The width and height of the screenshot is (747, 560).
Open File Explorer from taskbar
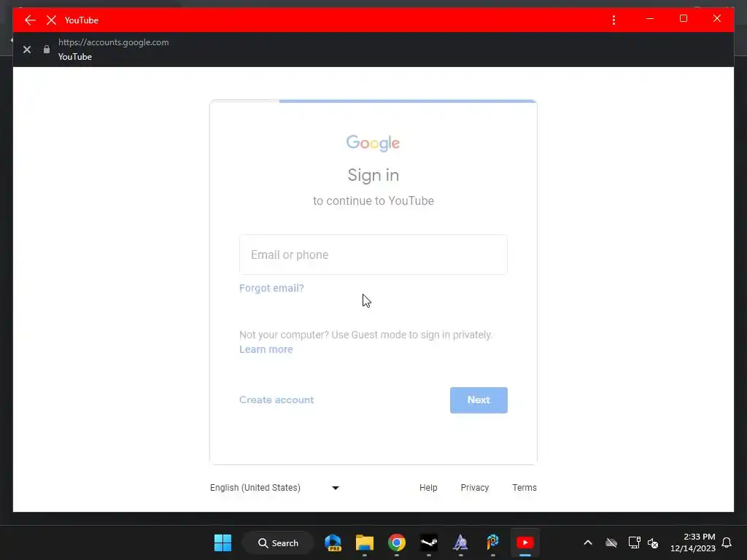click(365, 542)
